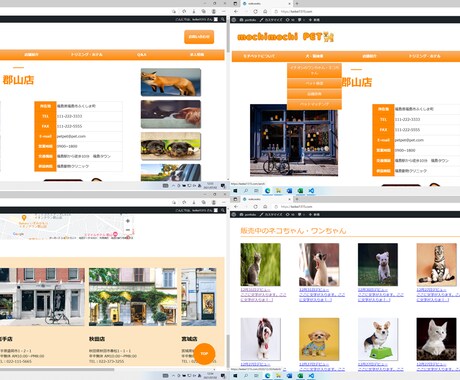Open トリミング・ホテル in the top-right navigation bar

424,56
